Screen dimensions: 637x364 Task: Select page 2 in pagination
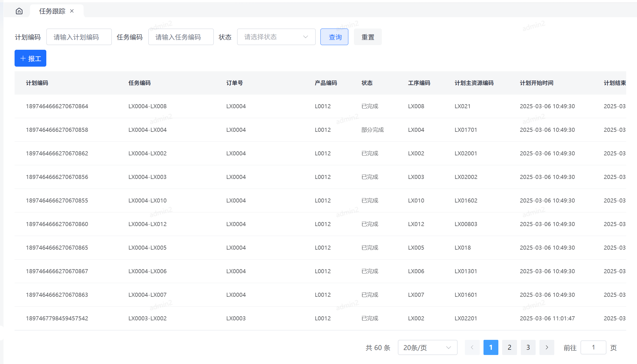509,347
